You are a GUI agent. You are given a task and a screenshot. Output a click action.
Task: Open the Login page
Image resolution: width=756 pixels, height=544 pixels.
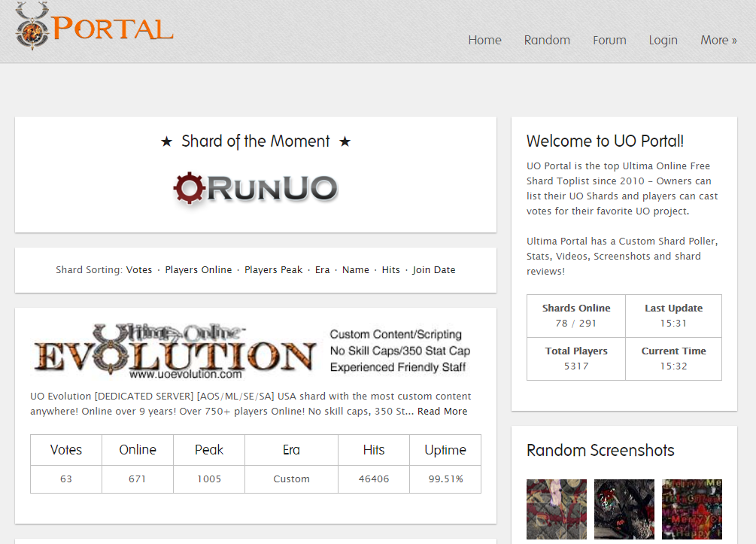pos(663,41)
